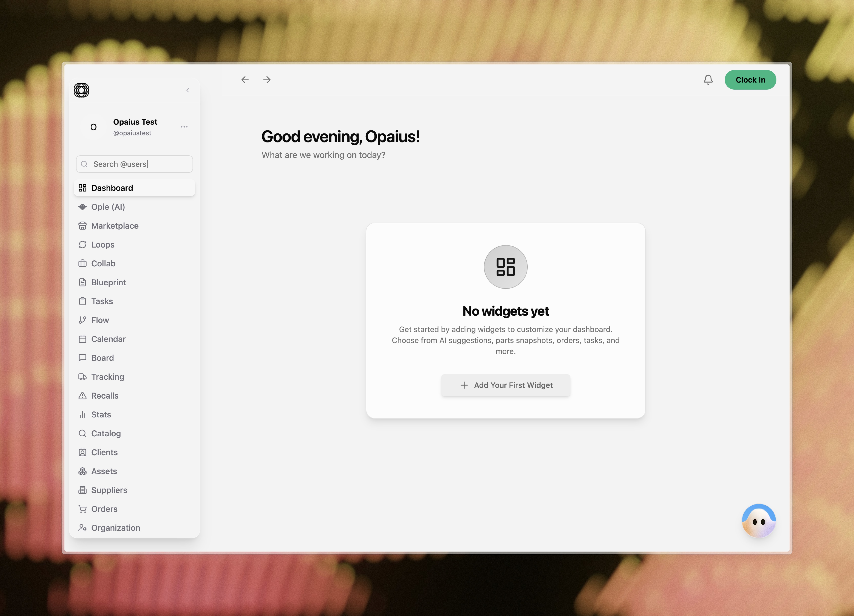854x616 pixels.
Task: Click the app logo in the sidebar
Action: [x=81, y=90]
